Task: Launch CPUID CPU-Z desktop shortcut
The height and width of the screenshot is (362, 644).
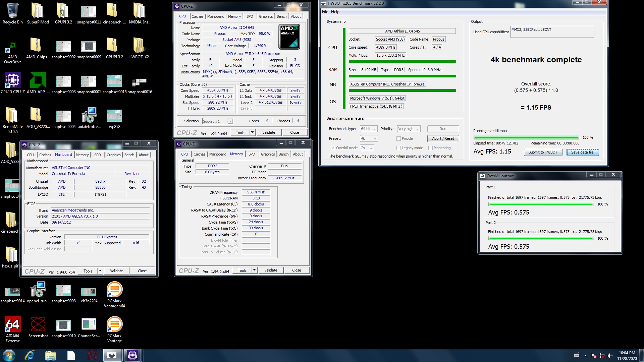Action: coord(12,83)
